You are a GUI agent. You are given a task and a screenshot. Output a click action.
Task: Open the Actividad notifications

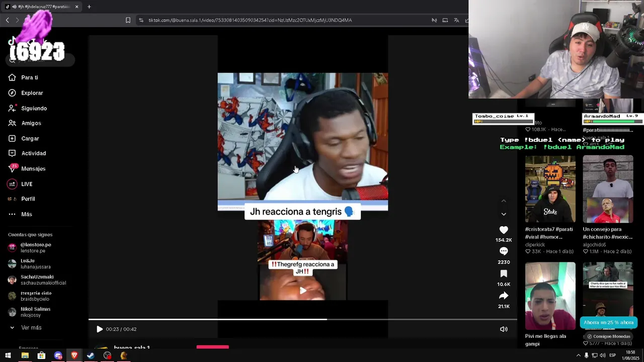coord(33,153)
